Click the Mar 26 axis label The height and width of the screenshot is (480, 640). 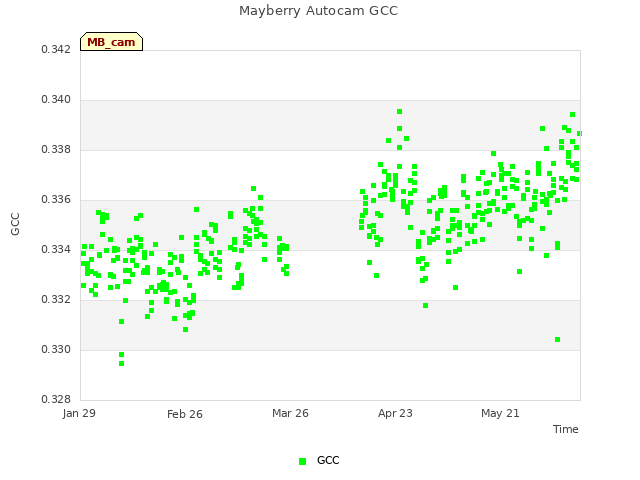290,413
